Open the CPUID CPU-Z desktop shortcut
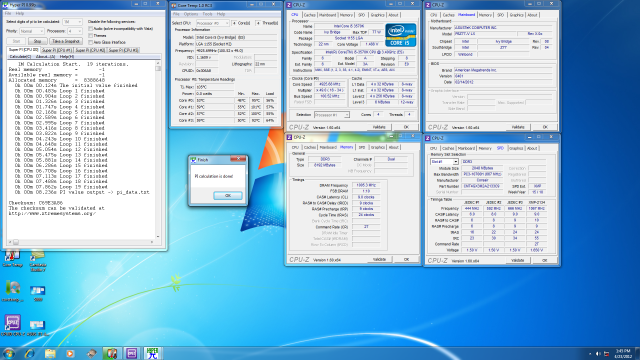 pos(12,325)
